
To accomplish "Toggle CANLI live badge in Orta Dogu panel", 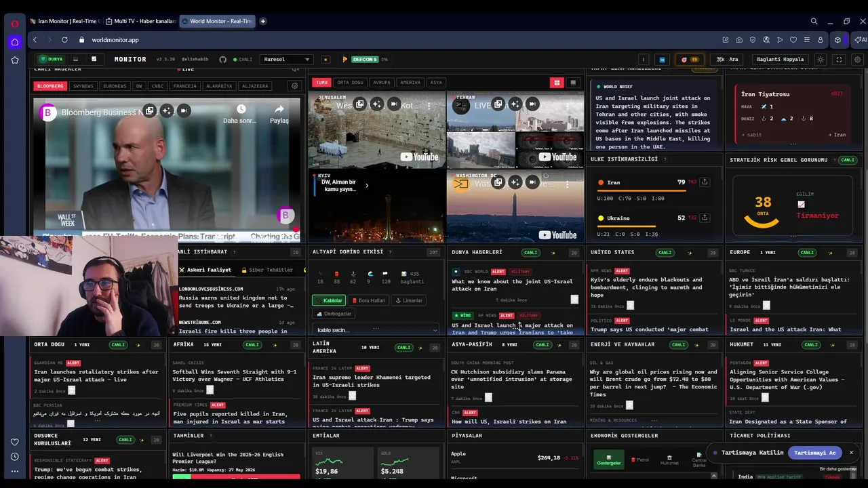I will [x=118, y=345].
